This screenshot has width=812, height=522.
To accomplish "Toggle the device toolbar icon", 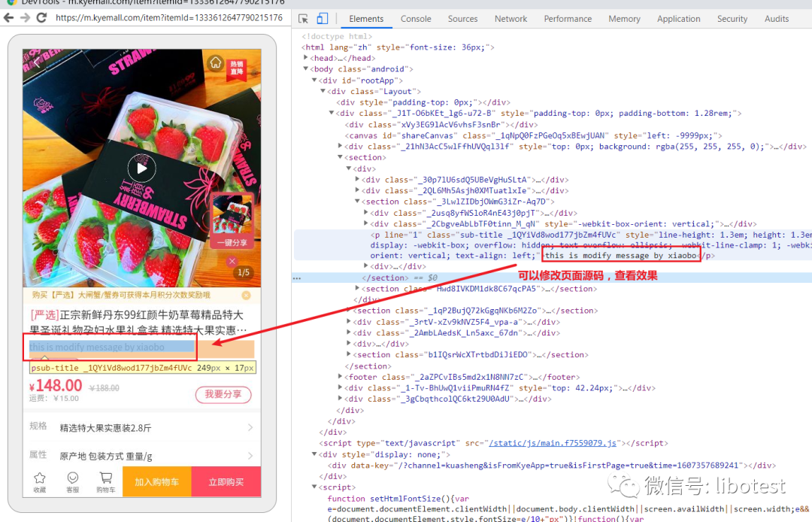I will click(322, 19).
